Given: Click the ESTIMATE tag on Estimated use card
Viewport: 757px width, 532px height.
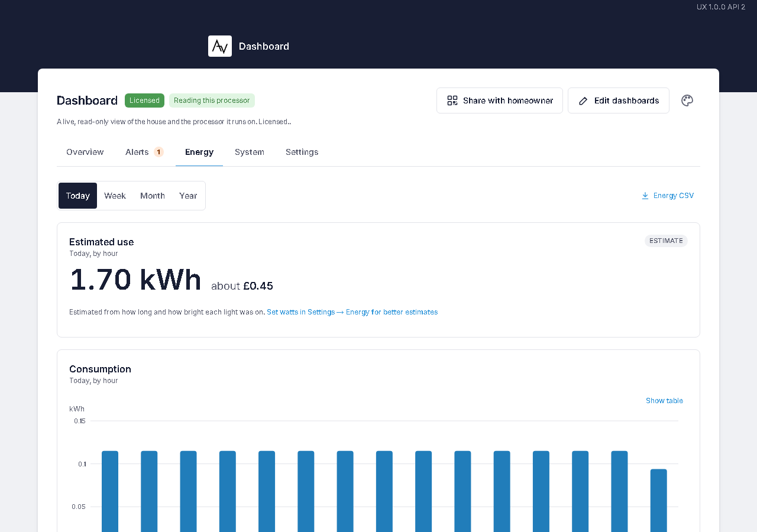Looking at the screenshot, I should [x=666, y=241].
